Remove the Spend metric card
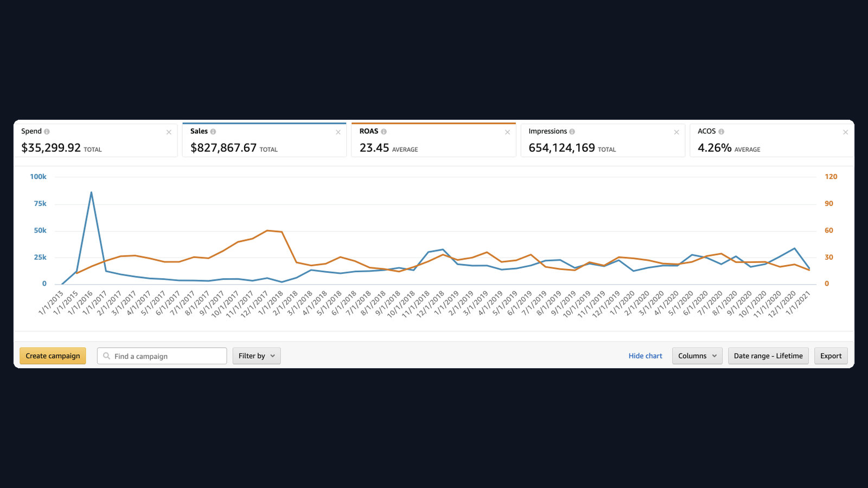Image resolution: width=868 pixels, height=488 pixels. [x=169, y=132]
